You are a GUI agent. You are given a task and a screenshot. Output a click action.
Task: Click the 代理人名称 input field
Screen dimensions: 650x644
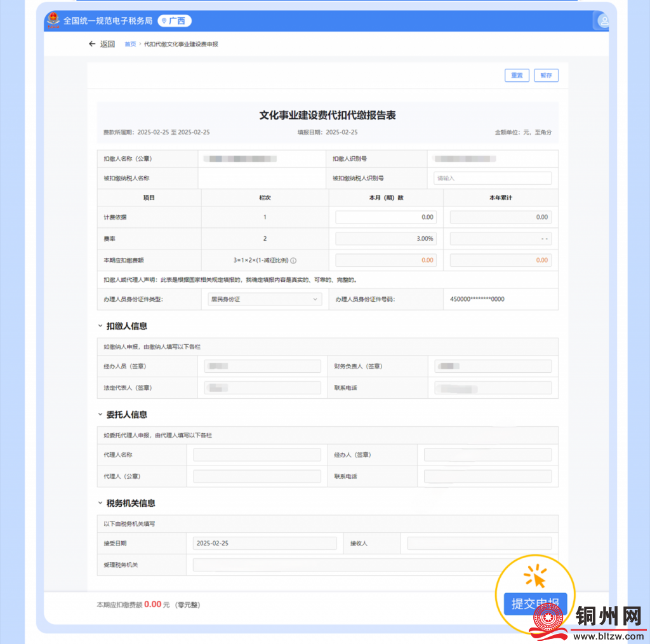pyautogui.click(x=257, y=455)
